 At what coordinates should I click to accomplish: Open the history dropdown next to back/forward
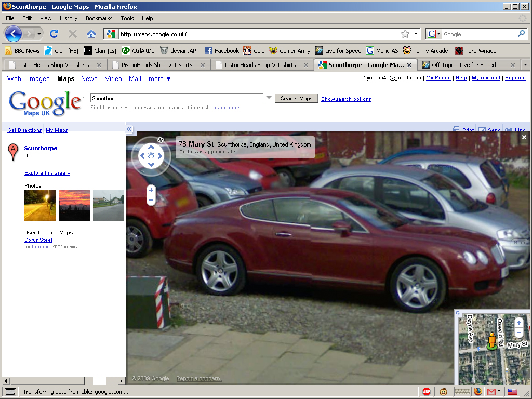pyautogui.click(x=39, y=34)
